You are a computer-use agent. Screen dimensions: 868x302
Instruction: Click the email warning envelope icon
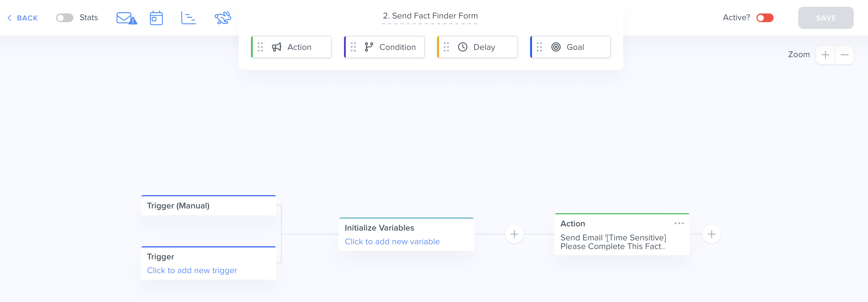(126, 18)
